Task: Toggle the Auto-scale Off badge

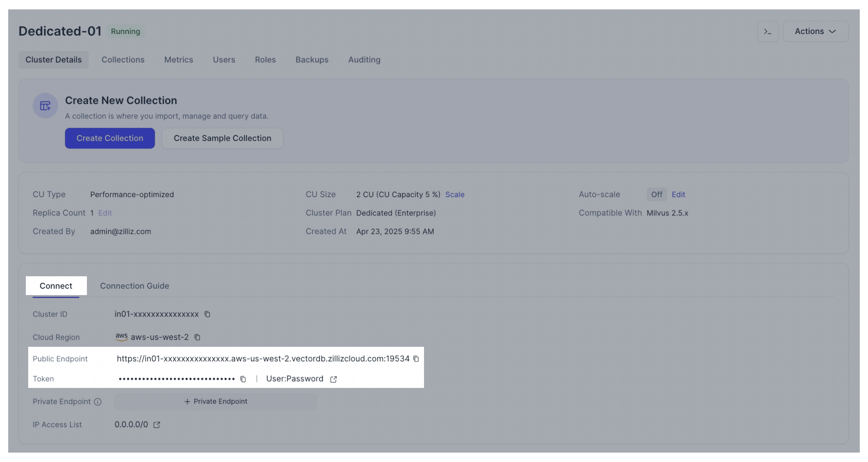Action: point(657,194)
